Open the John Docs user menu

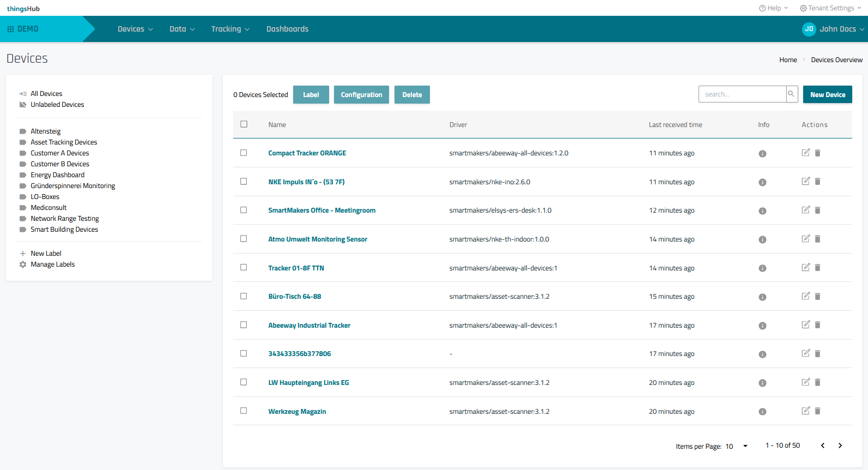coord(833,29)
